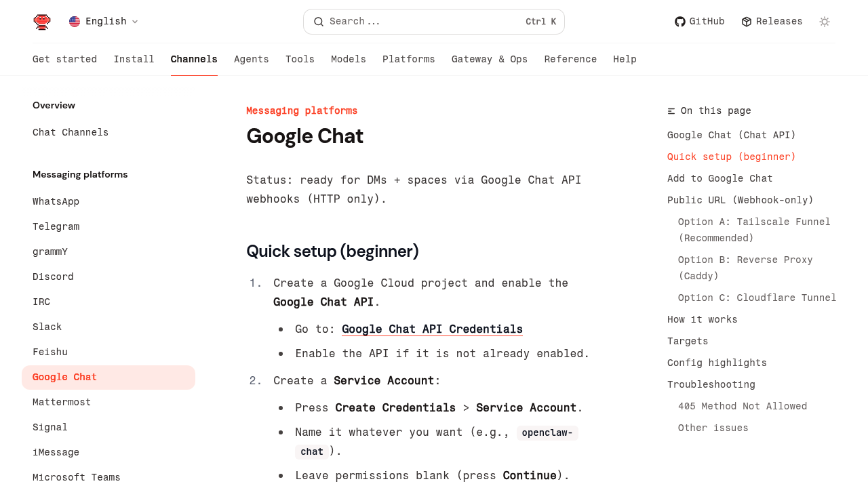Go to Telegram in the sidebar
The image size is (868, 488).
point(56,226)
